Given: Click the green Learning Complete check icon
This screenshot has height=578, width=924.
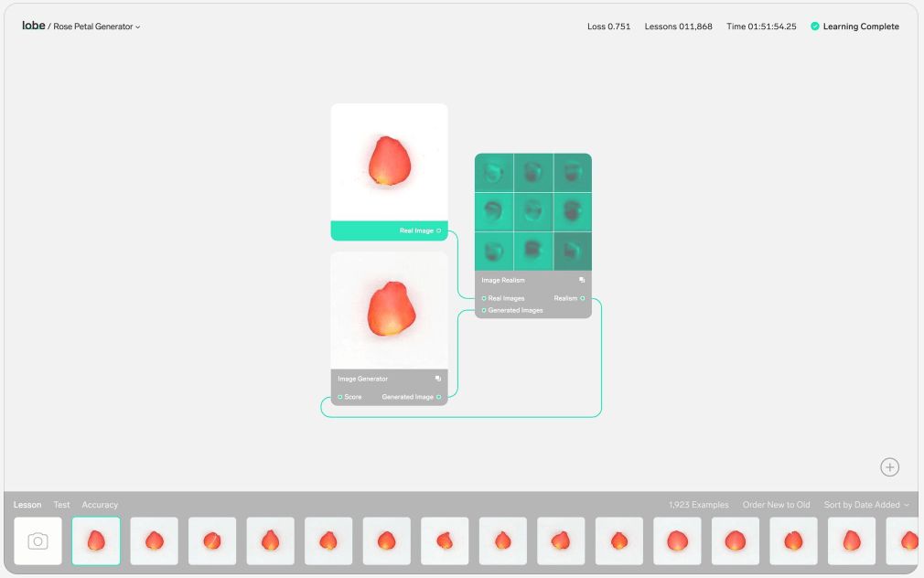Looking at the screenshot, I should pos(814,27).
